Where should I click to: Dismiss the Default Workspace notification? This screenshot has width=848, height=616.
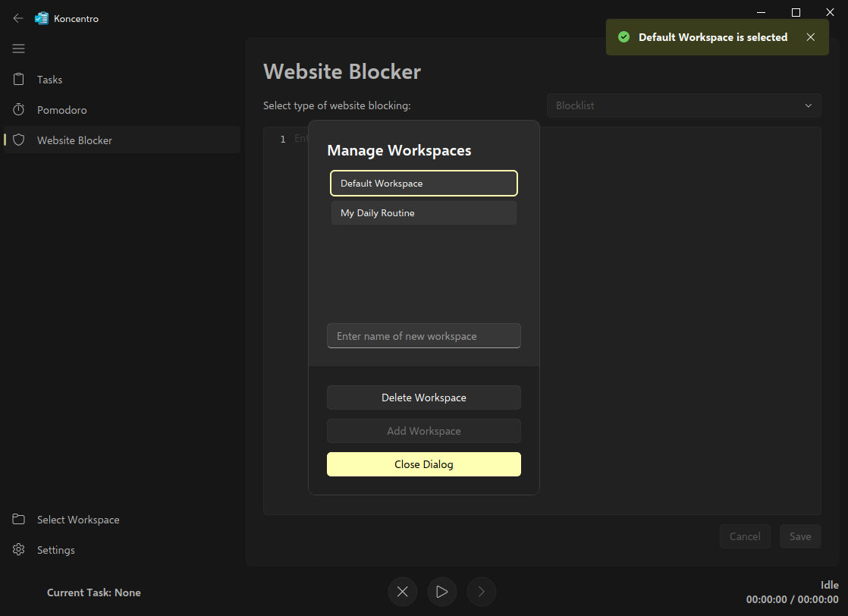pos(811,37)
